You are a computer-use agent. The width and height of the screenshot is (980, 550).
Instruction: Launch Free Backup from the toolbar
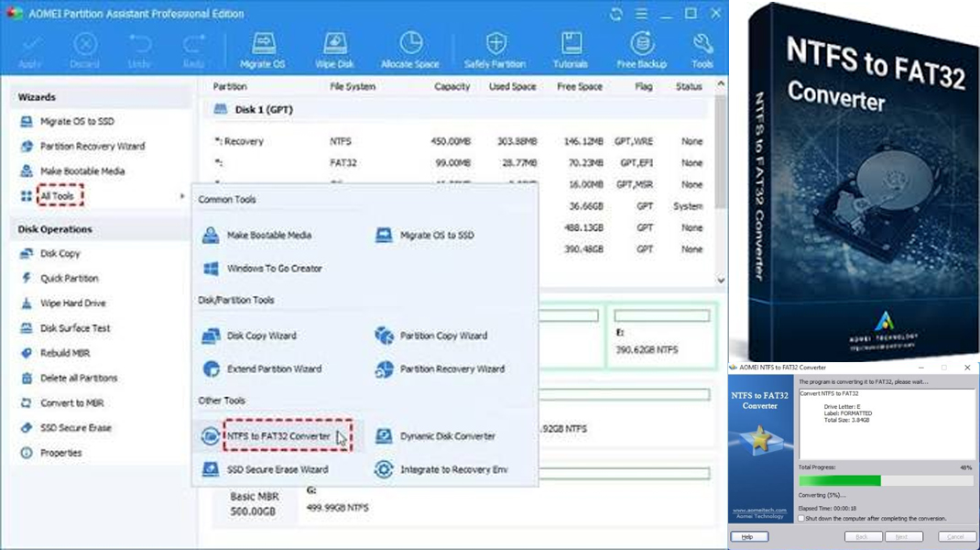tap(642, 50)
